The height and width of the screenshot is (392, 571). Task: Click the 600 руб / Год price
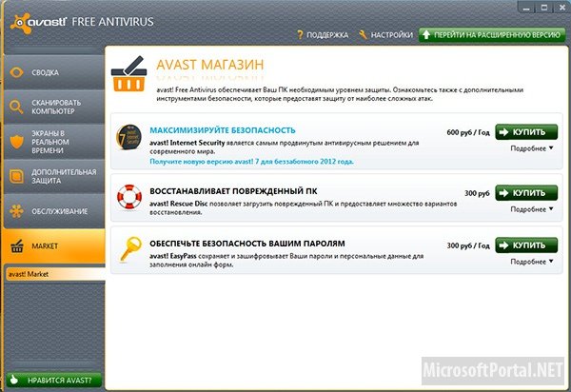[x=468, y=132]
